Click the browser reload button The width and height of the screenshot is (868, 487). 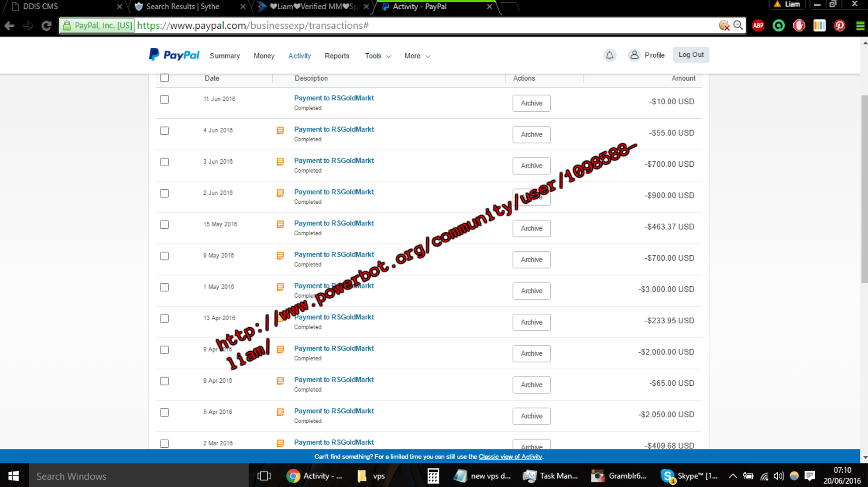[46, 26]
